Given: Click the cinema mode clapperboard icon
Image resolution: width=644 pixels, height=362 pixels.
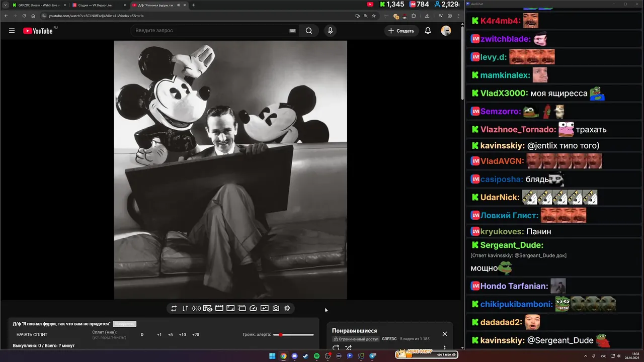Looking at the screenshot, I should [x=219, y=308].
